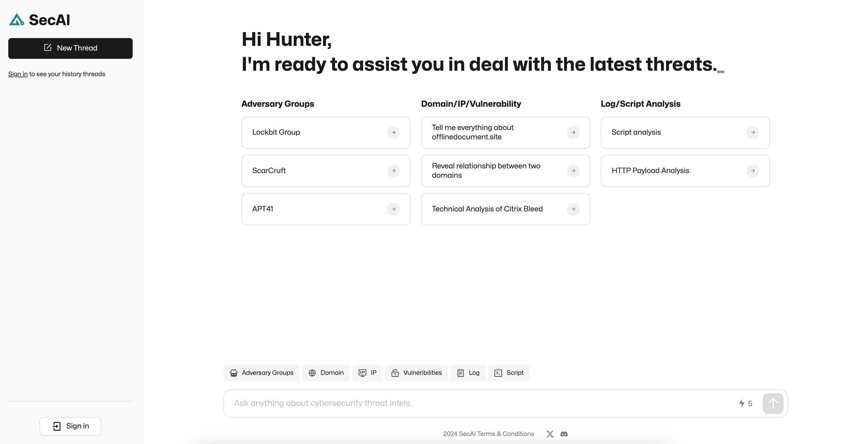Select the Adversary Groups chip above input
The width and height of the screenshot is (868, 444).
pyautogui.click(x=261, y=373)
